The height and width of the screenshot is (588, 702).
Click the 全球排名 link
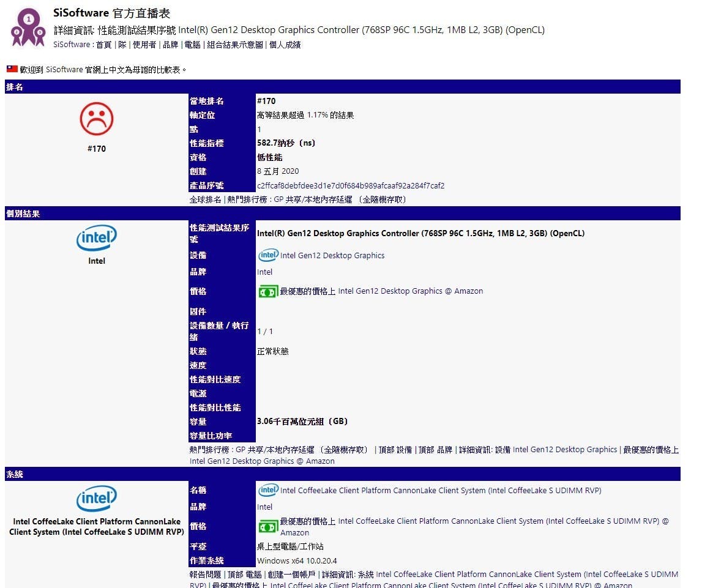206,199
